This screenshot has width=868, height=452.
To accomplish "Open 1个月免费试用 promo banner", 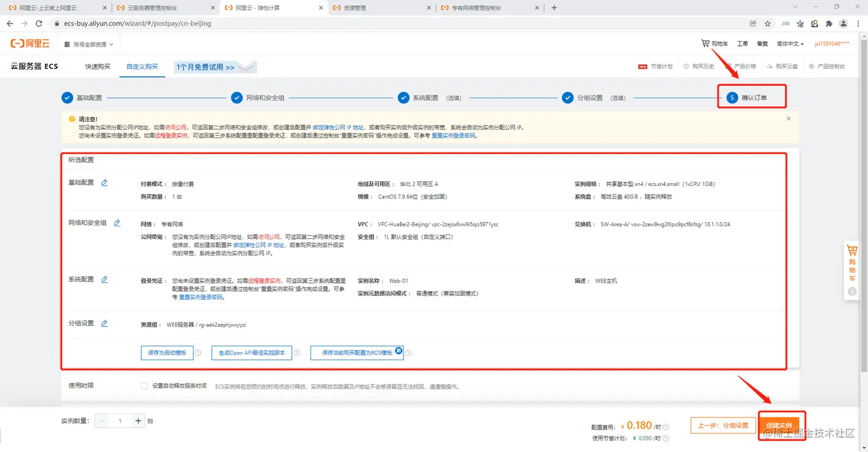I will [215, 67].
